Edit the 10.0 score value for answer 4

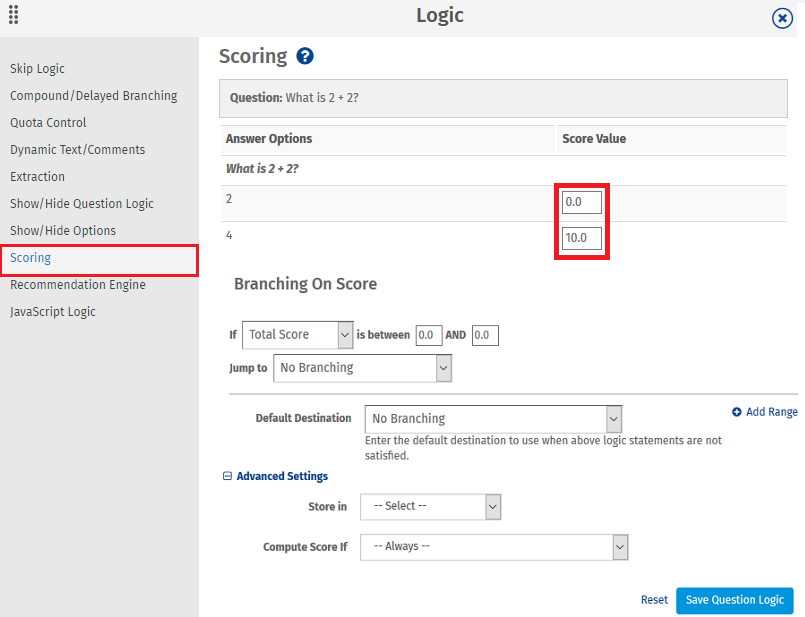pos(581,238)
